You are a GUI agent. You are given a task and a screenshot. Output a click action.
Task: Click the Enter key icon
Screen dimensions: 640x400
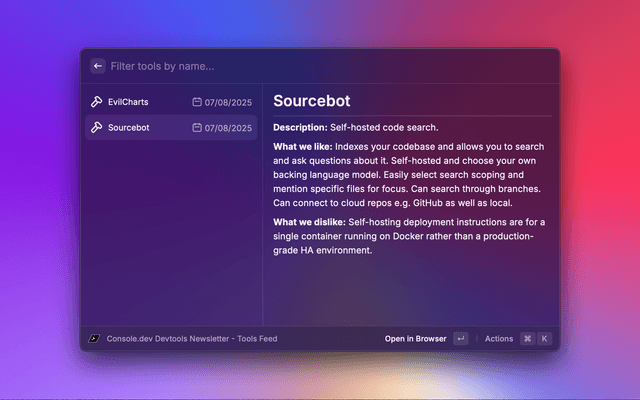click(460, 339)
